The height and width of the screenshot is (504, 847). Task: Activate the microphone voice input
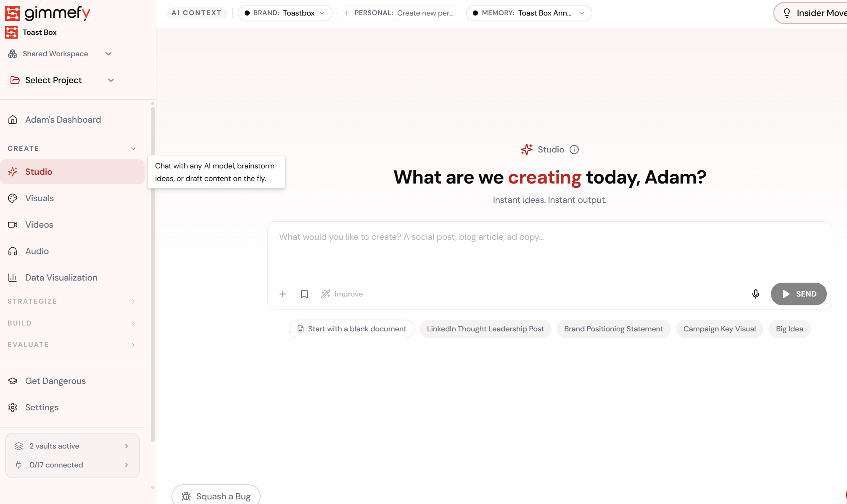[x=756, y=294]
